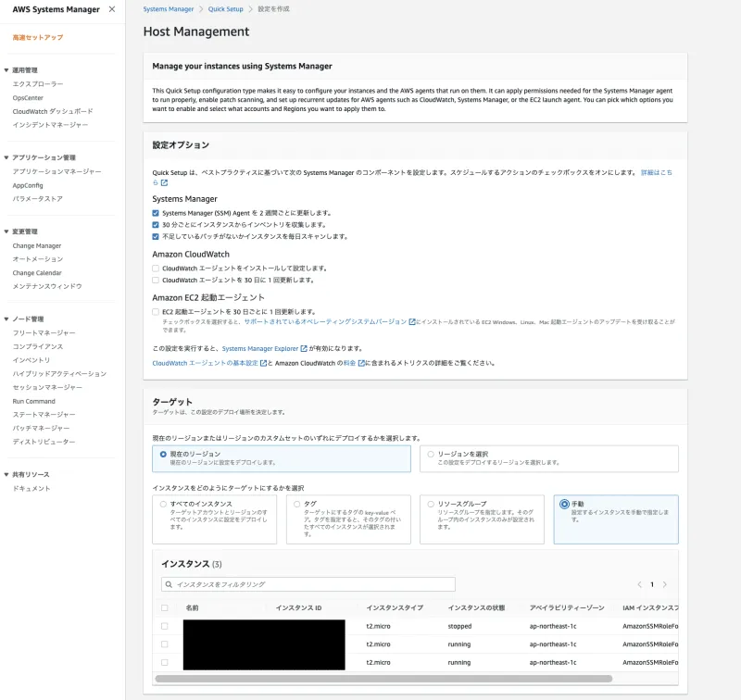Click external link icon next to 料金
The width and height of the screenshot is (741, 700).
coord(361,363)
